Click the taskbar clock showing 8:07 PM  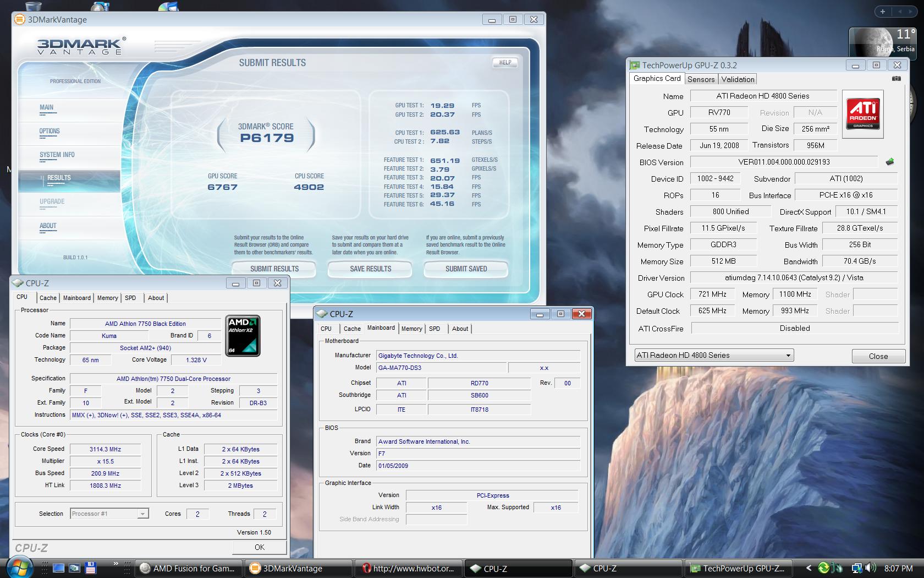899,568
